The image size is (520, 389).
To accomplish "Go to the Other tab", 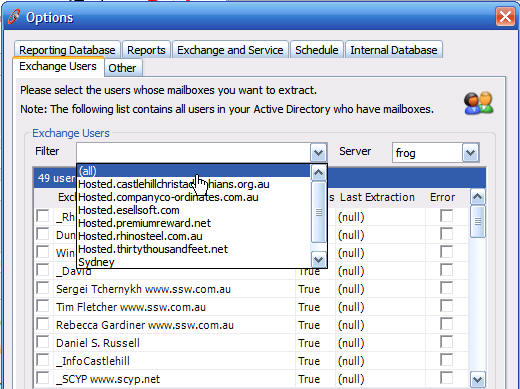I will (122, 68).
